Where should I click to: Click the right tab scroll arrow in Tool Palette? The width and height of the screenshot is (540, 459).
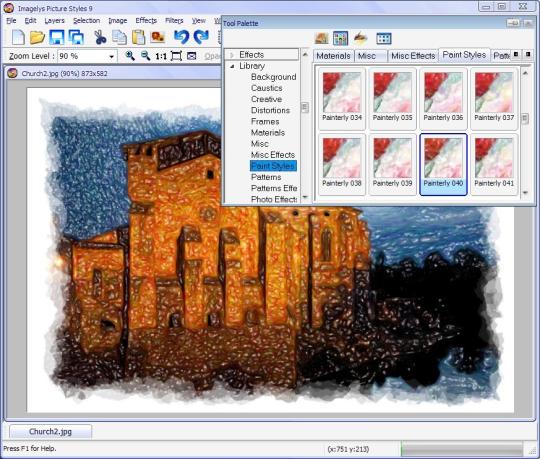coord(528,55)
